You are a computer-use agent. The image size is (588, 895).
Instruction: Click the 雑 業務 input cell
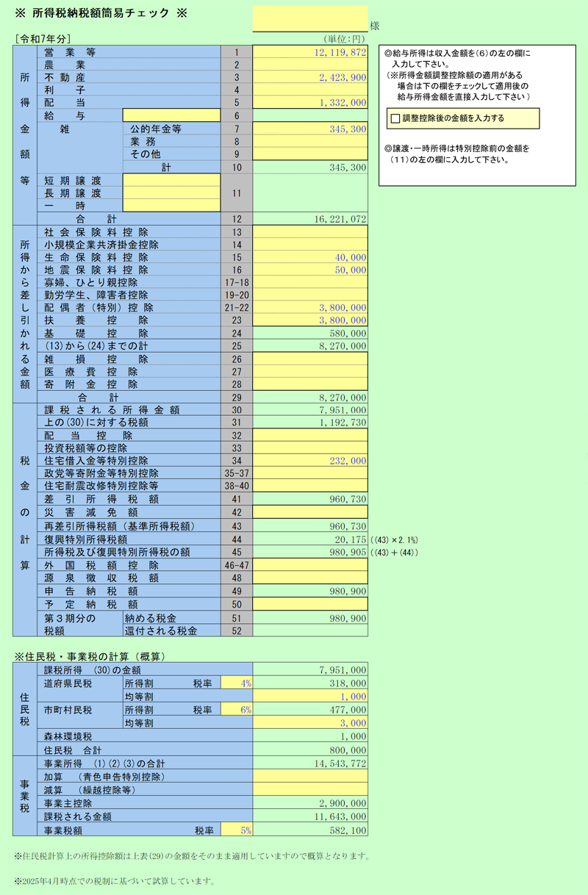coord(310,141)
